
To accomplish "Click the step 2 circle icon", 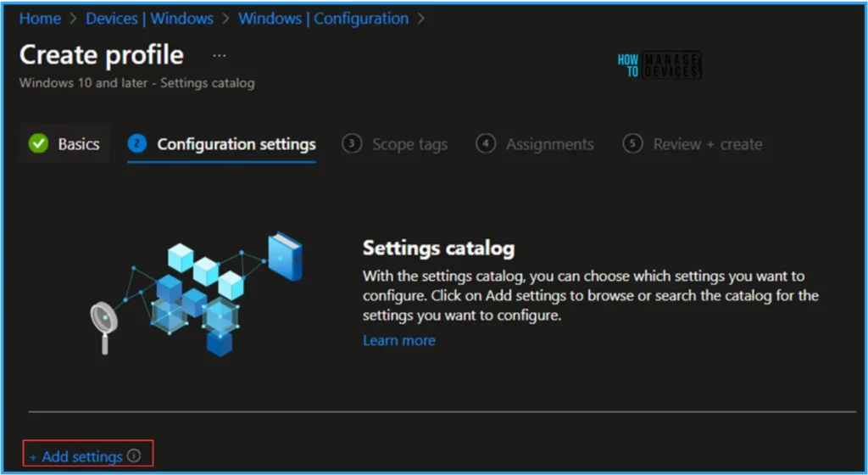I will pyautogui.click(x=136, y=144).
